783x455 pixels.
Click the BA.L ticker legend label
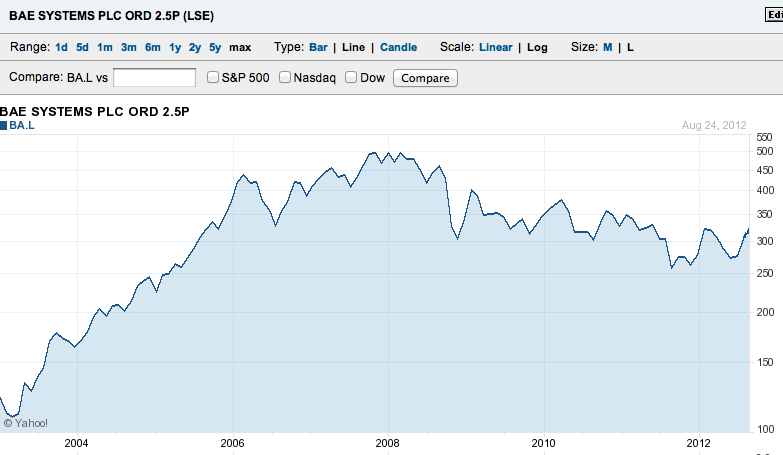[x=22, y=125]
